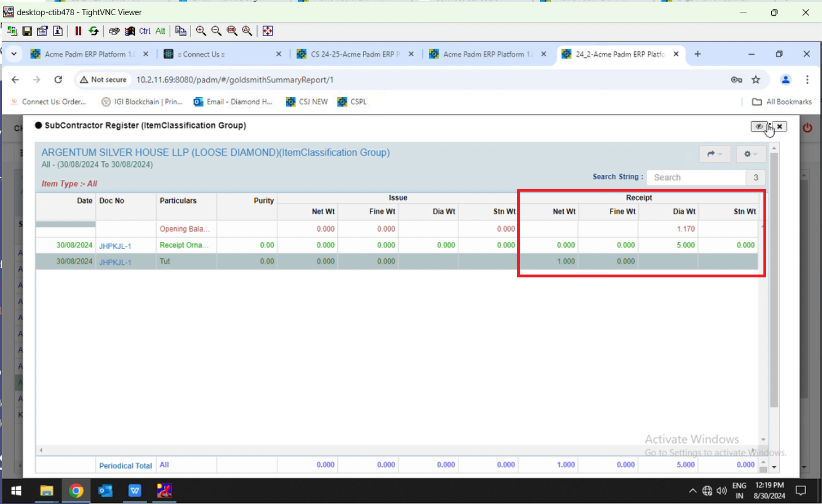Show connection info (i) icon

58,31
